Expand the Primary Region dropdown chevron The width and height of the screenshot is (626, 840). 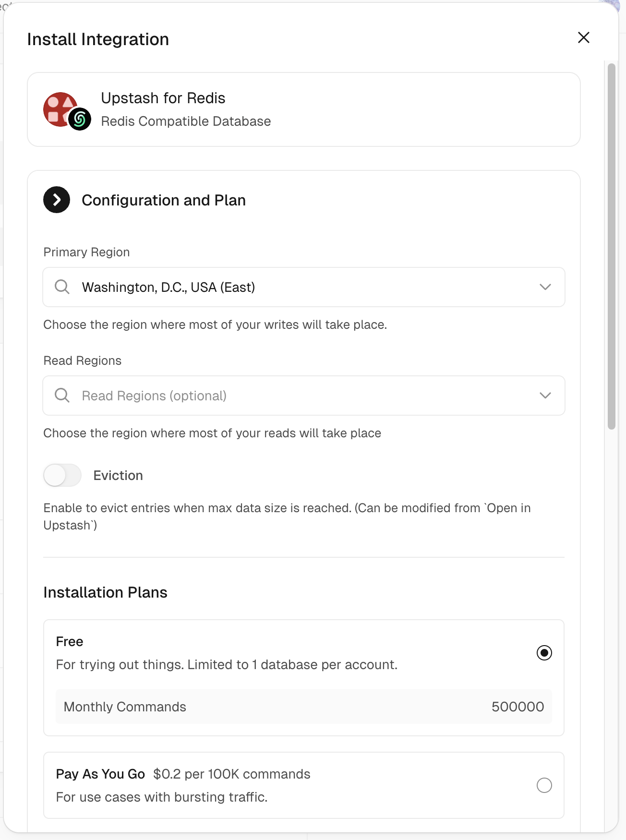pos(545,287)
